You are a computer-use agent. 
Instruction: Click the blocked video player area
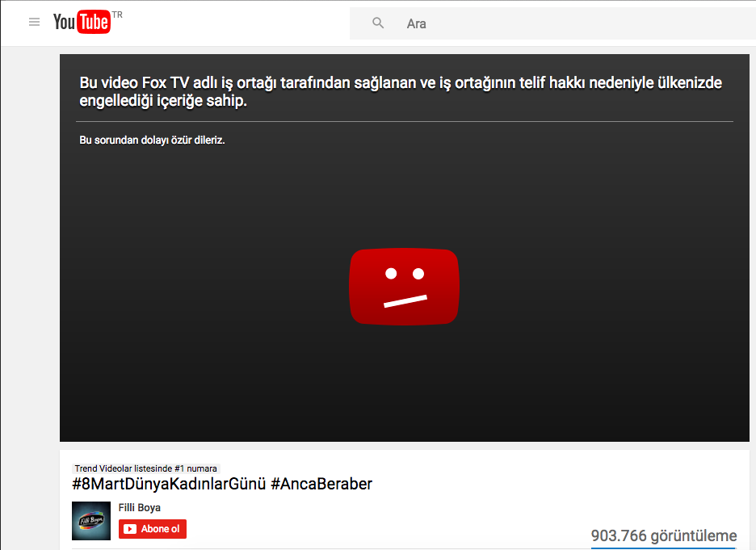[405, 248]
